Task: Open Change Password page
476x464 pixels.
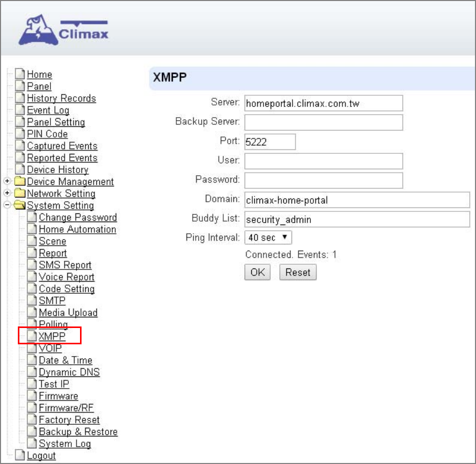Action: tap(77, 217)
